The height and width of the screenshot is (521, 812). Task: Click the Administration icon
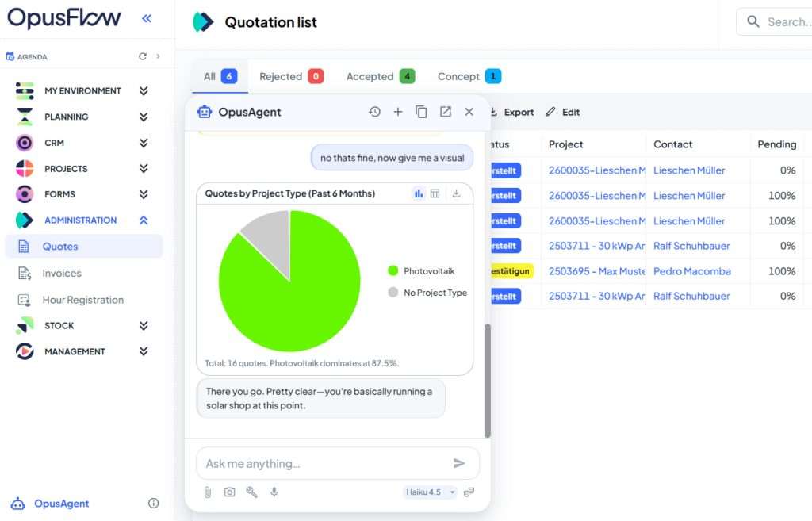[25, 220]
